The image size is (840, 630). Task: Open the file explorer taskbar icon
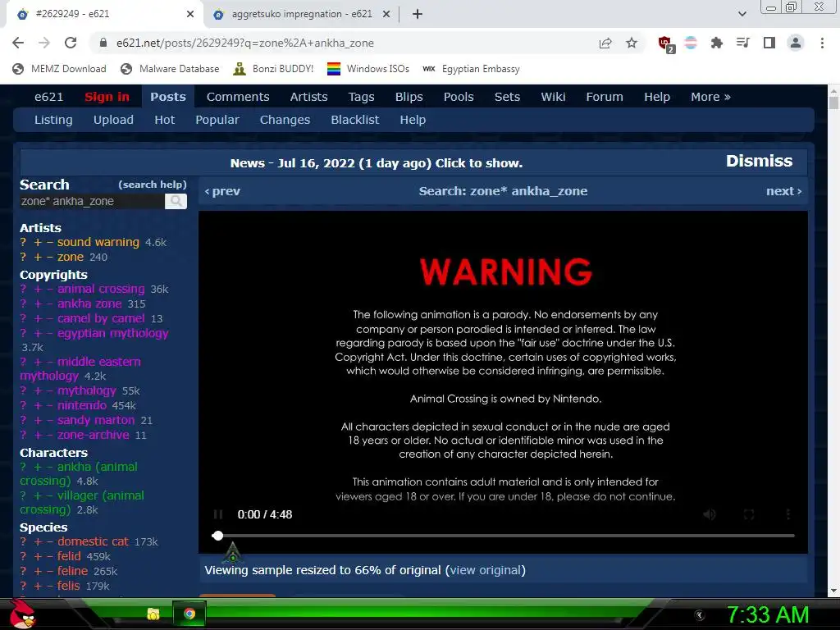pos(153,614)
